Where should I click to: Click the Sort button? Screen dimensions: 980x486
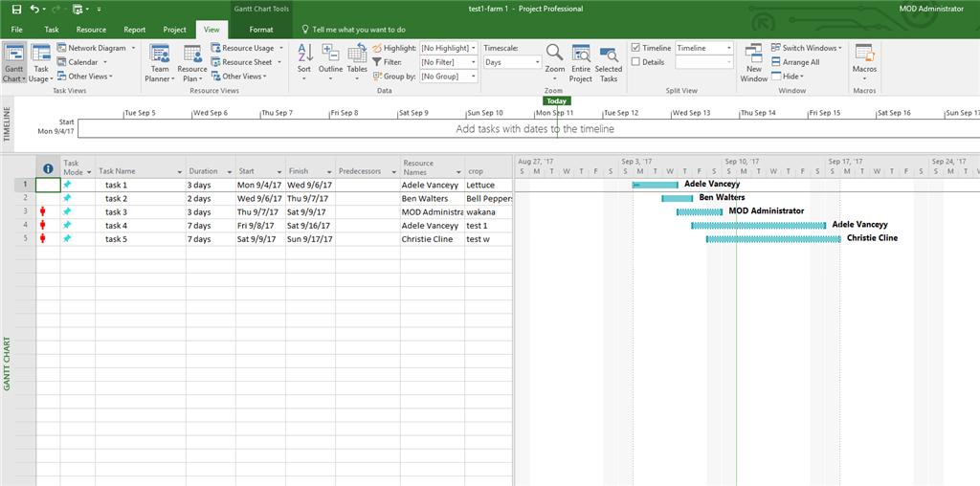[304, 64]
